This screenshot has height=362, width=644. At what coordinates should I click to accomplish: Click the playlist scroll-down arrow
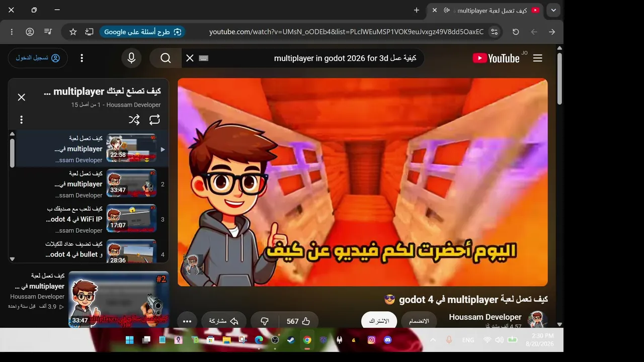pos(12,259)
